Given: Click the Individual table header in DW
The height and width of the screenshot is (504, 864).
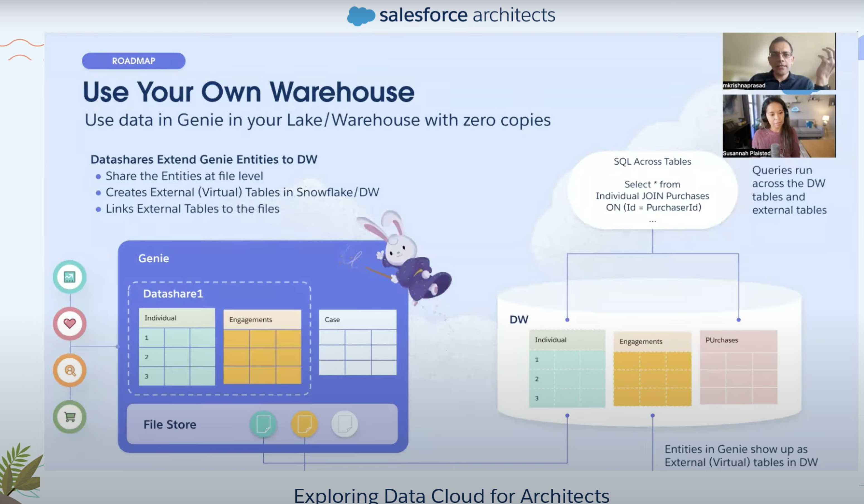Looking at the screenshot, I should 567,340.
